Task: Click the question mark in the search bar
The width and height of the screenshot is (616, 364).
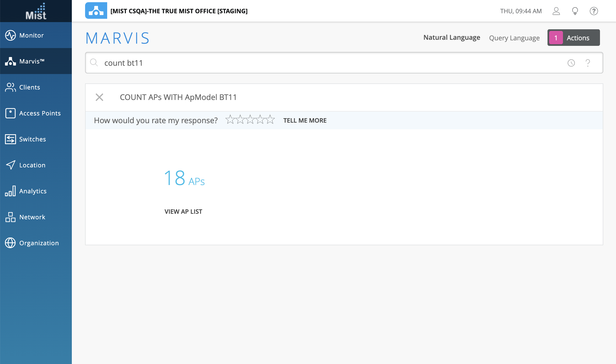Action: [588, 63]
